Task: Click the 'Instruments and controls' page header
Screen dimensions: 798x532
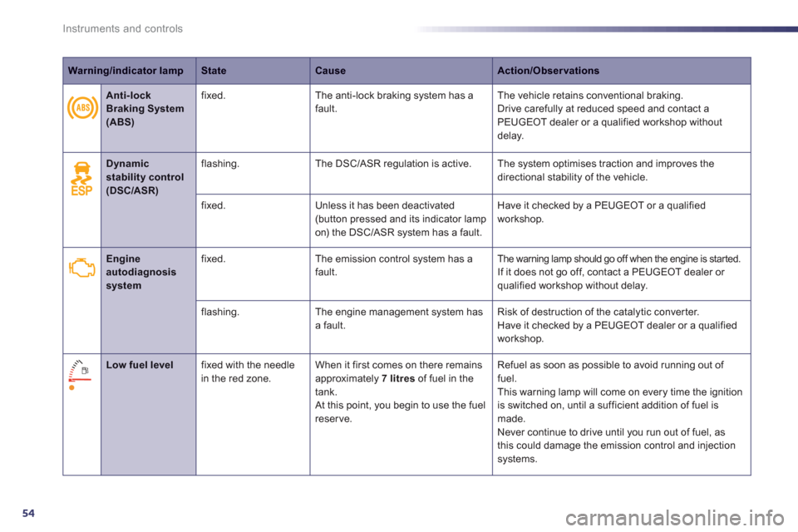Action: point(123,28)
